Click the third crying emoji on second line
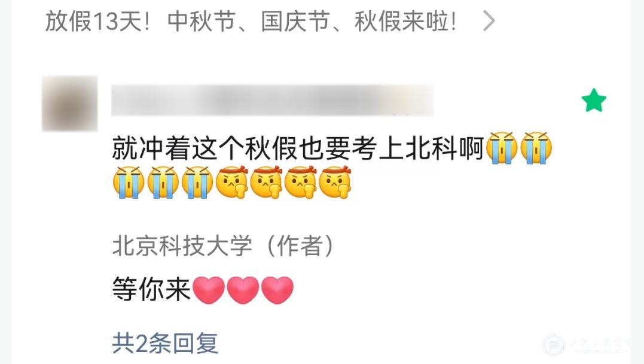 [197, 183]
